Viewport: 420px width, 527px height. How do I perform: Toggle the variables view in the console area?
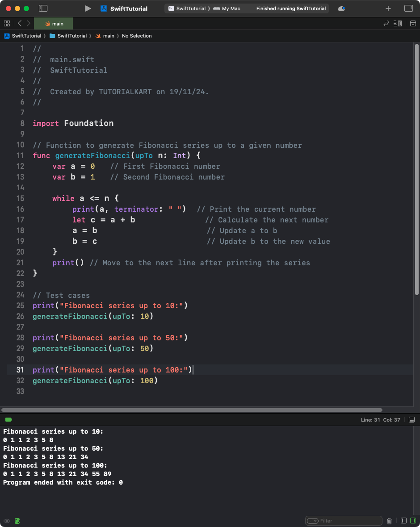point(403,521)
